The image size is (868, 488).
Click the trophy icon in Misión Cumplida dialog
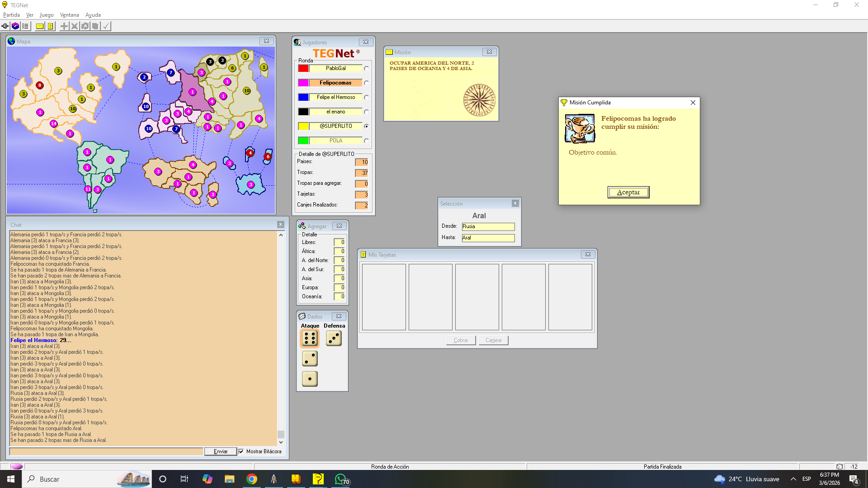pyautogui.click(x=580, y=128)
